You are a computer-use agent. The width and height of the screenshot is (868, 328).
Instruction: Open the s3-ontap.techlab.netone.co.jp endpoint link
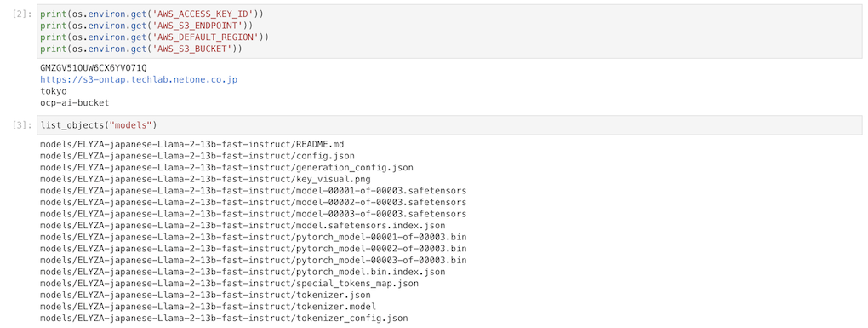point(139,80)
